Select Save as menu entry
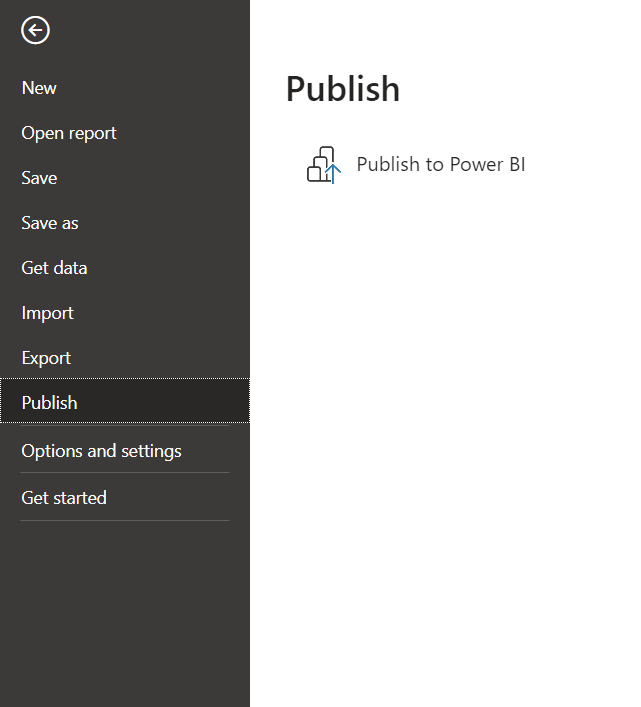Screen dimensions: 641x707 click(125, 223)
